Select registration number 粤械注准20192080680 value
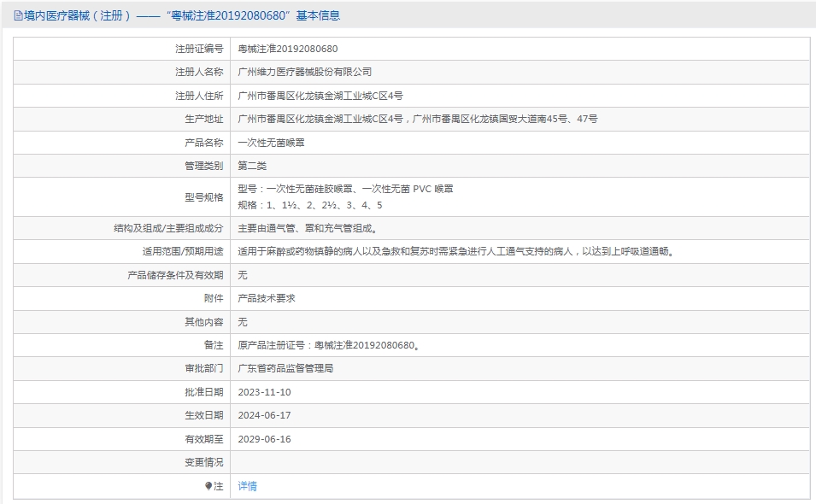The image size is (816, 504). (x=288, y=49)
